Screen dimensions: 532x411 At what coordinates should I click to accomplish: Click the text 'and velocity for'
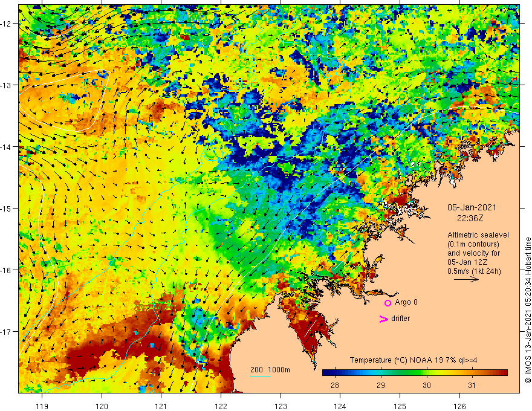pos(473,253)
